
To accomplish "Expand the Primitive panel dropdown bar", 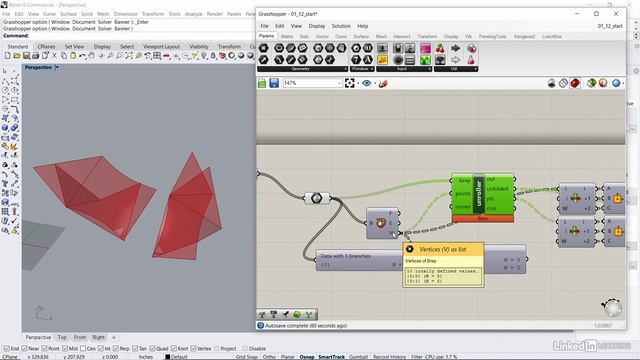I will coord(362,69).
